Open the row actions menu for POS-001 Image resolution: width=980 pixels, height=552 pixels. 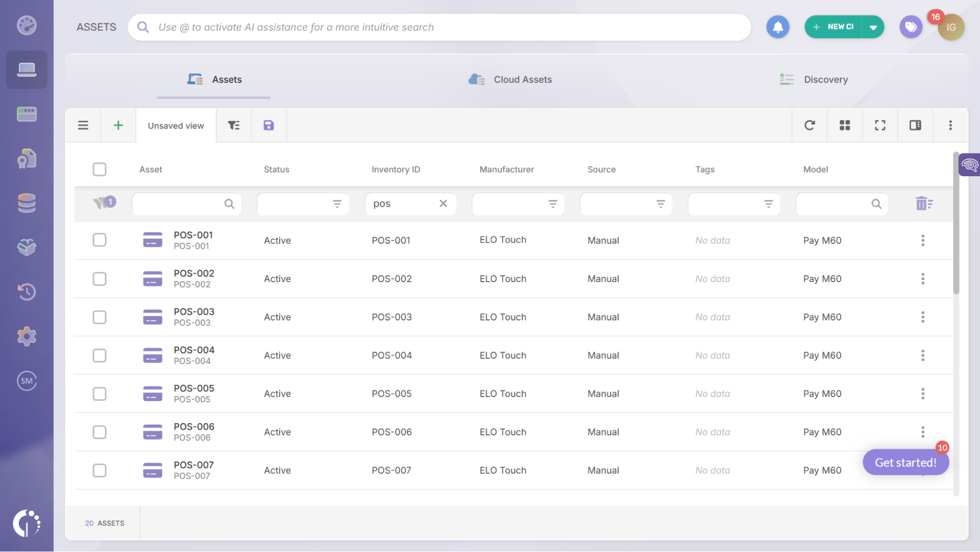coord(923,240)
